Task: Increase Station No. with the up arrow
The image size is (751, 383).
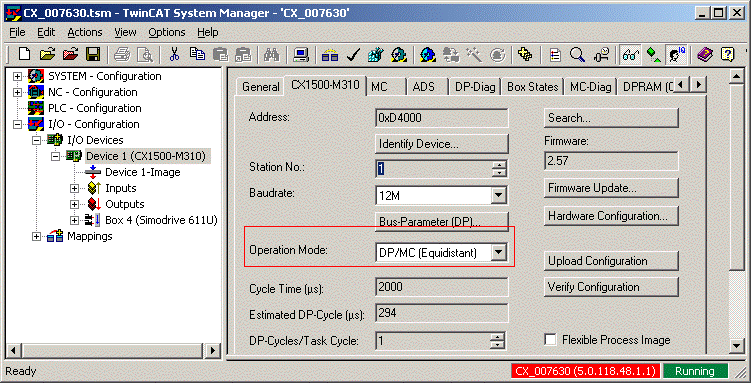Action: [499, 164]
